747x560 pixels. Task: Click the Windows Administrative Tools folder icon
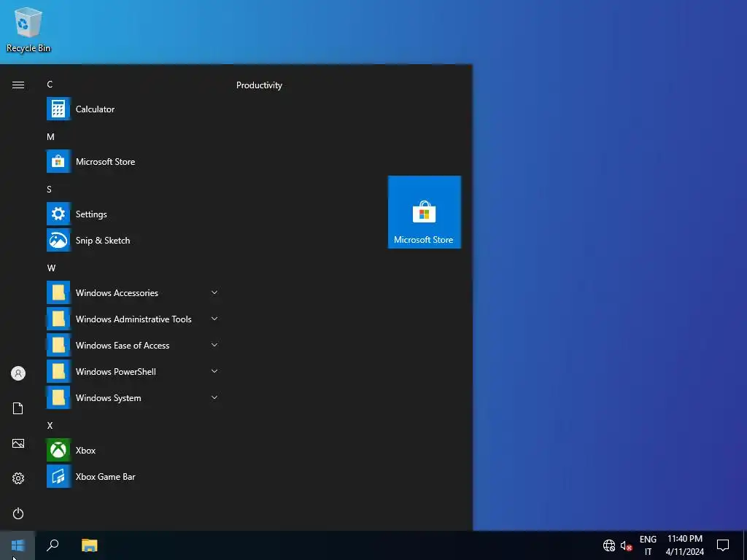58,319
